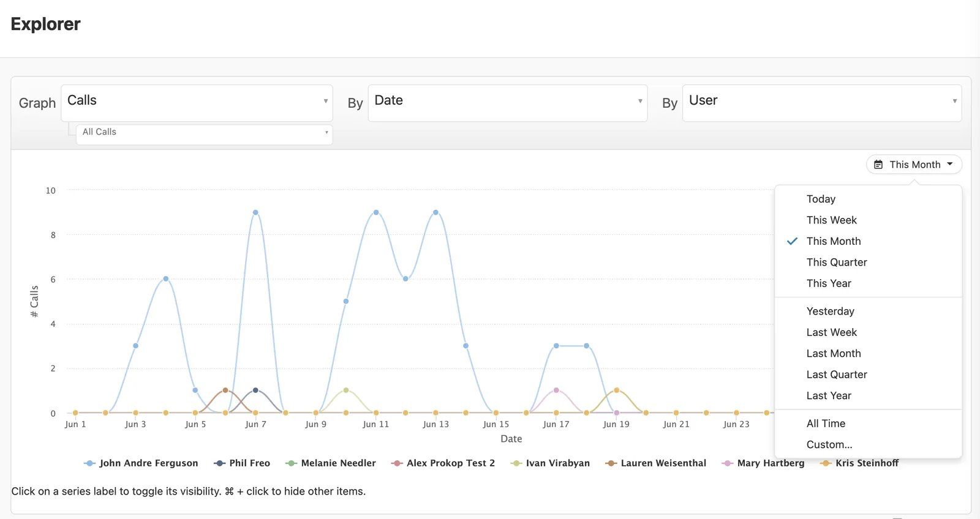Toggle Phil Freo series in legend
This screenshot has width=980, height=519.
tap(242, 463)
